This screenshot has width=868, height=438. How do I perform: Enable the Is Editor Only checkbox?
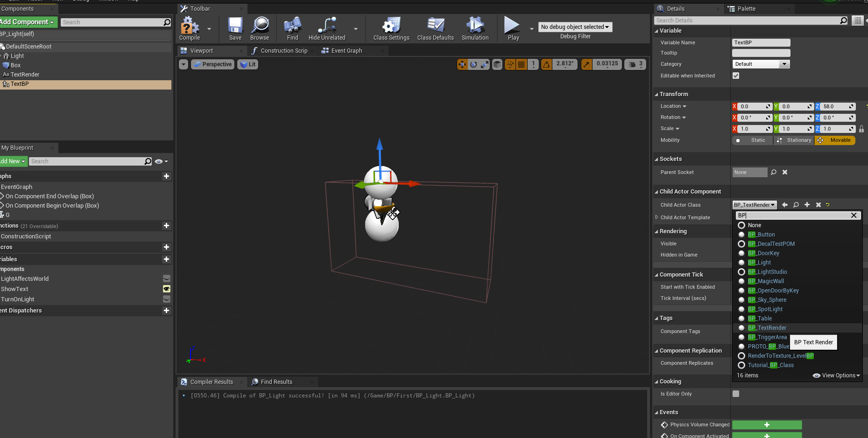tap(736, 394)
